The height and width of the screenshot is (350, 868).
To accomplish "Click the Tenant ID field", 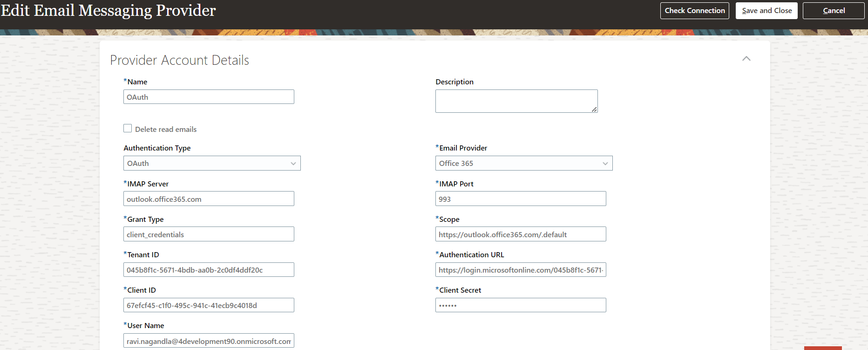I will (x=209, y=270).
